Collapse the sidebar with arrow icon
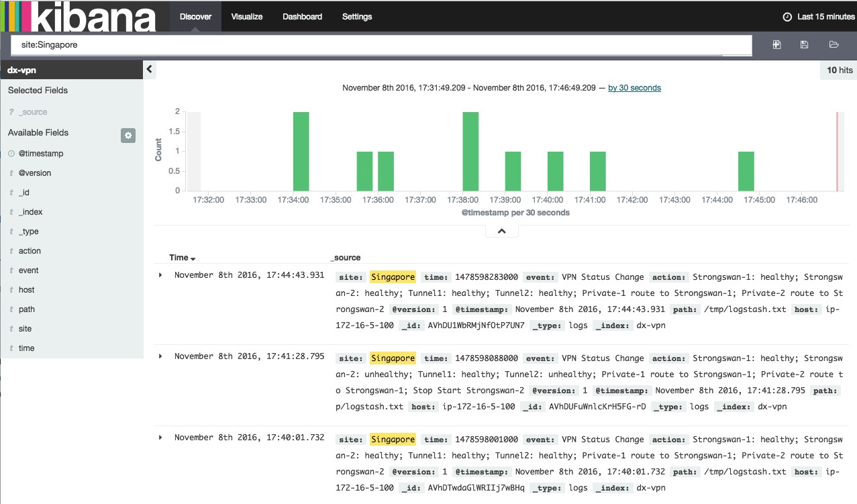Image resolution: width=857 pixels, height=504 pixels. pos(150,69)
